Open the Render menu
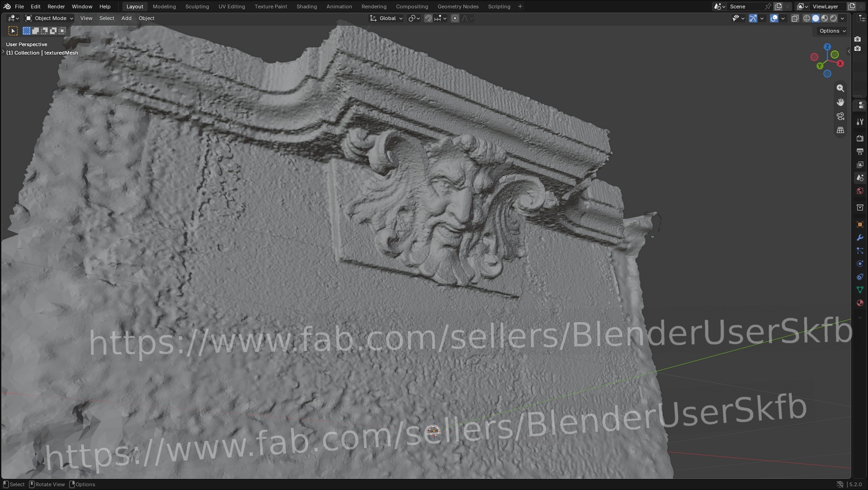 pos(56,6)
